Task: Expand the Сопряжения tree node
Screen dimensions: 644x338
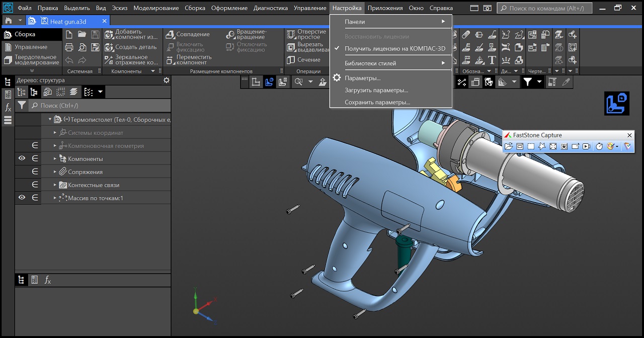Action: 55,172
